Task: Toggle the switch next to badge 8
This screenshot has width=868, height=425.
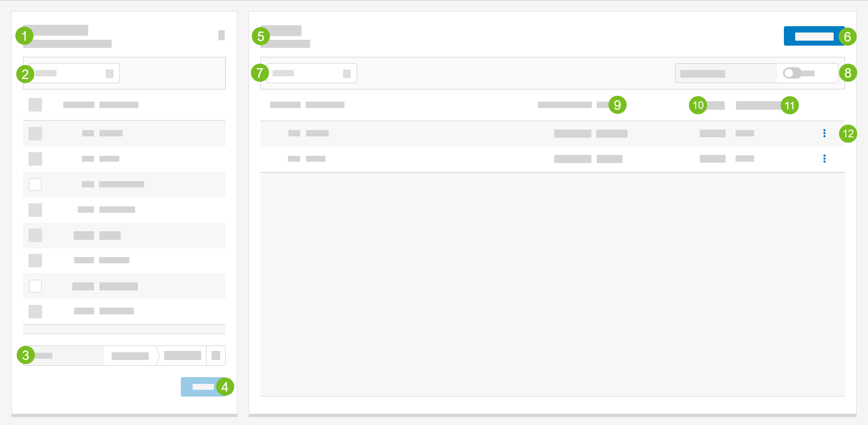Action: pos(792,73)
